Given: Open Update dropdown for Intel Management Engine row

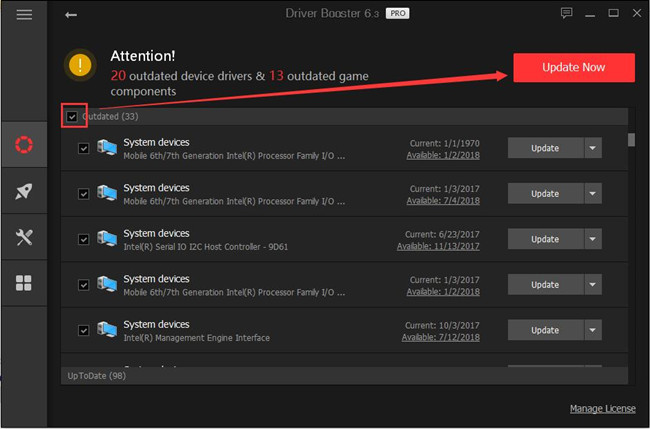Looking at the screenshot, I should (593, 330).
